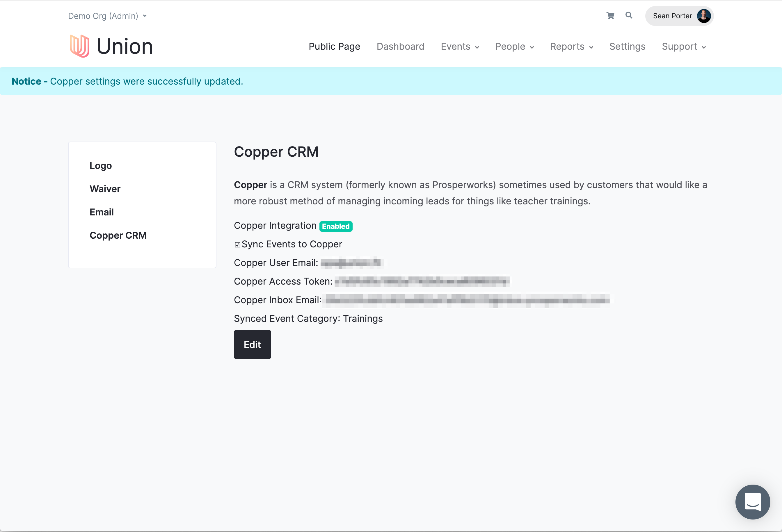Click the Union logo

pyautogui.click(x=111, y=46)
